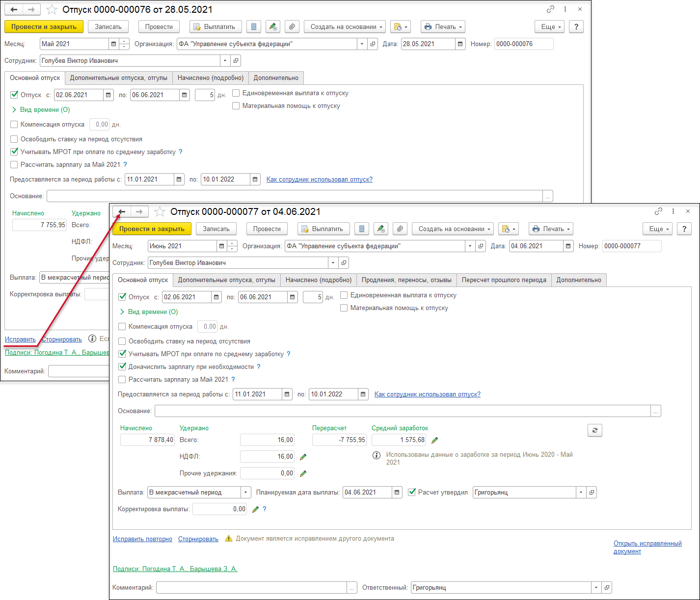700x600 pixels.
Task: Open calendar for vacation start 02.06.2021 in front window
Action: [216, 297]
